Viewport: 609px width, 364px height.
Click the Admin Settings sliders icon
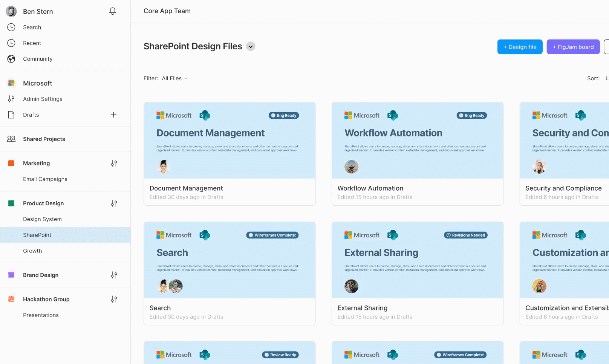click(11, 99)
